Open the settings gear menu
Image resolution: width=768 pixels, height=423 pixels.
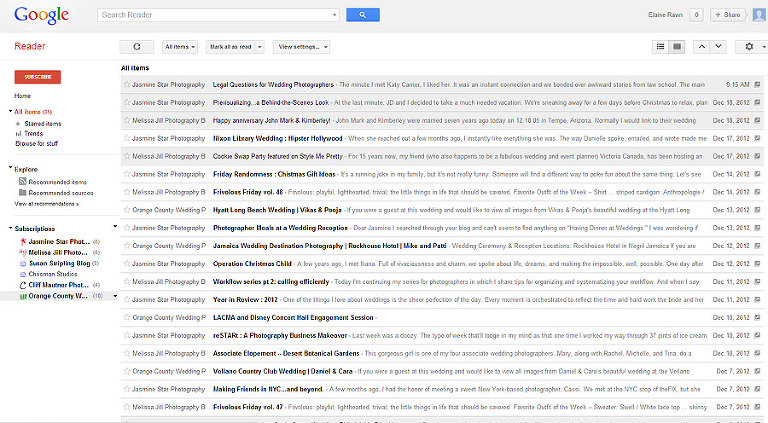pos(749,47)
